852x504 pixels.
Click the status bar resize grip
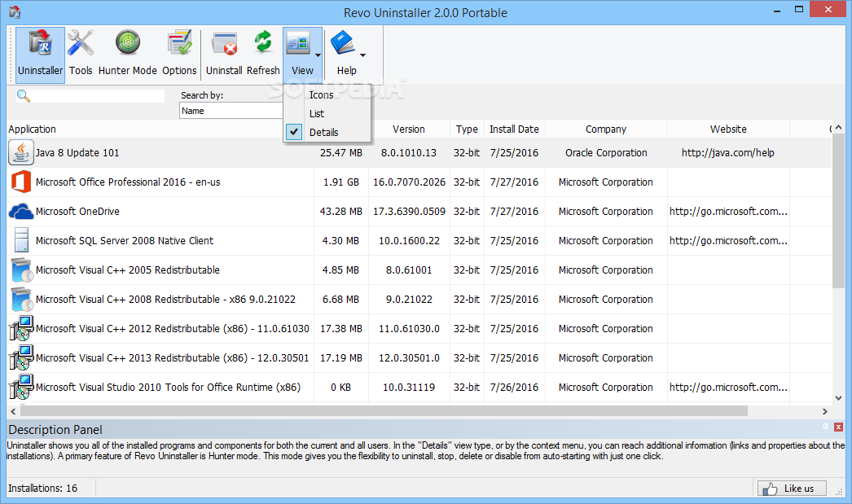(x=838, y=491)
